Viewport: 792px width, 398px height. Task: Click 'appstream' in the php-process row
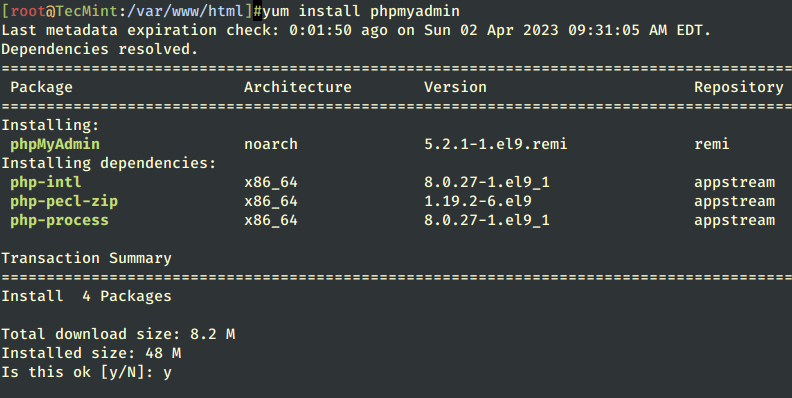pyautogui.click(x=734, y=221)
